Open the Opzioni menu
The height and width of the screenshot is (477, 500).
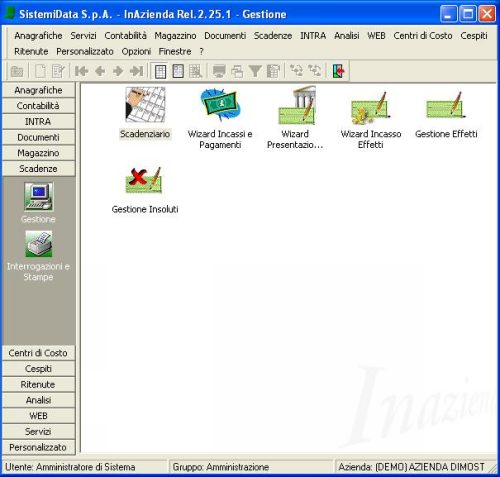tap(136, 52)
